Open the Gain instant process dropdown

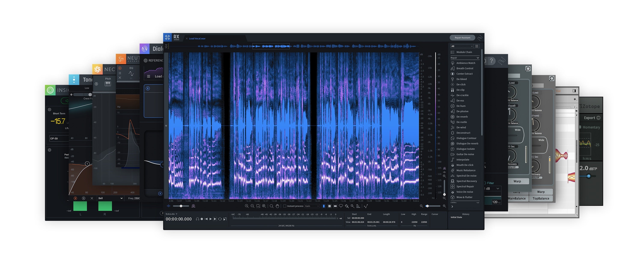(312, 206)
